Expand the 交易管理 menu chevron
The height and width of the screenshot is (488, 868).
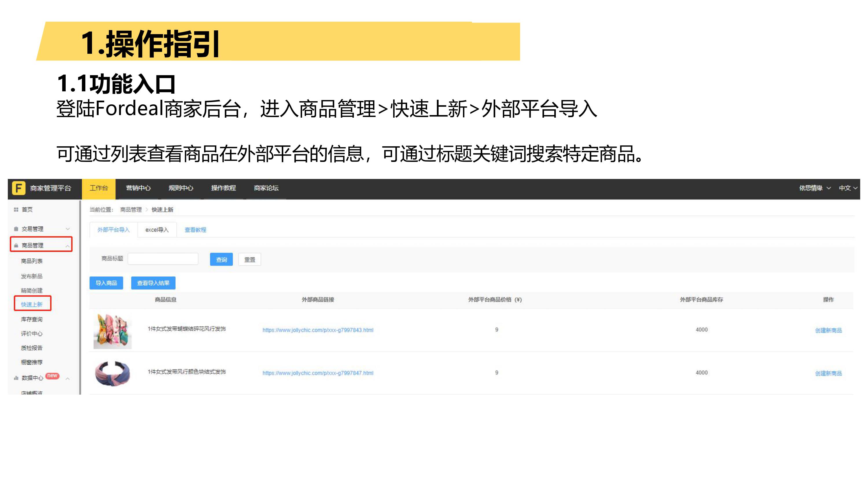pyautogui.click(x=68, y=229)
